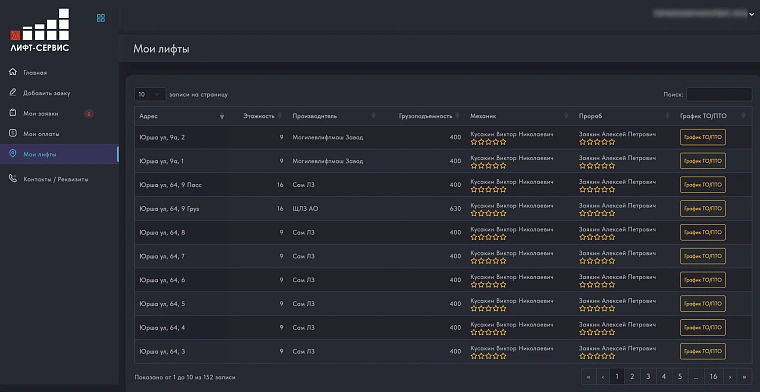Image resolution: width=760 pixels, height=392 pixels.
Task: Click capacity value 630
Action: tap(455, 209)
